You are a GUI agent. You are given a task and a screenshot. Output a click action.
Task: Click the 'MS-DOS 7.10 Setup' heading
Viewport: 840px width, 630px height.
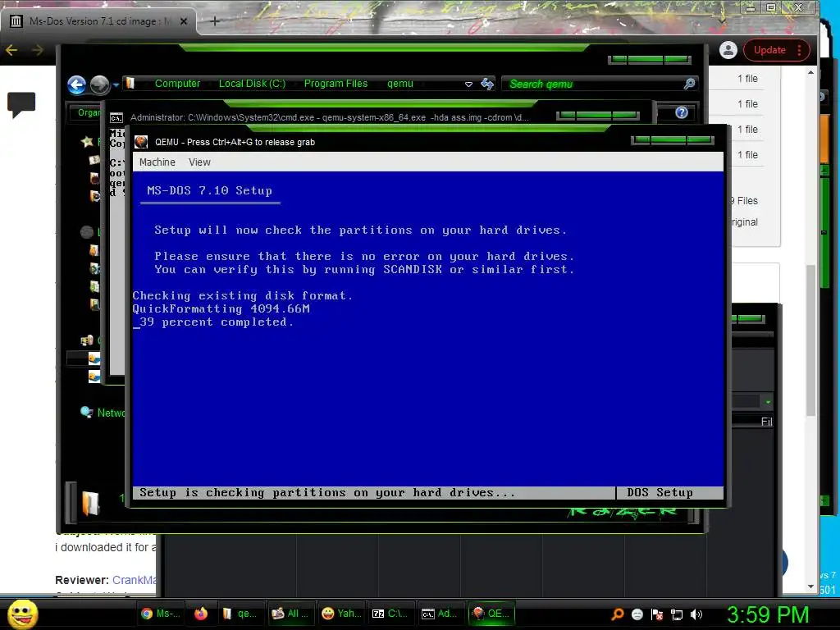tap(209, 190)
